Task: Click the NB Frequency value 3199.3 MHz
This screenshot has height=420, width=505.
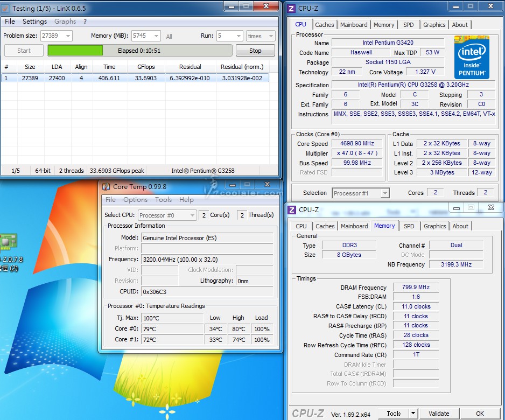Action: pyautogui.click(x=456, y=264)
